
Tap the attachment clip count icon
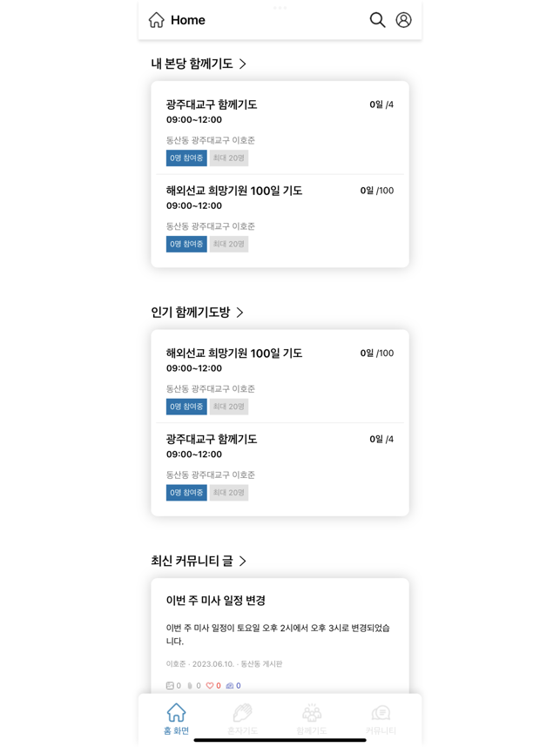click(190, 685)
